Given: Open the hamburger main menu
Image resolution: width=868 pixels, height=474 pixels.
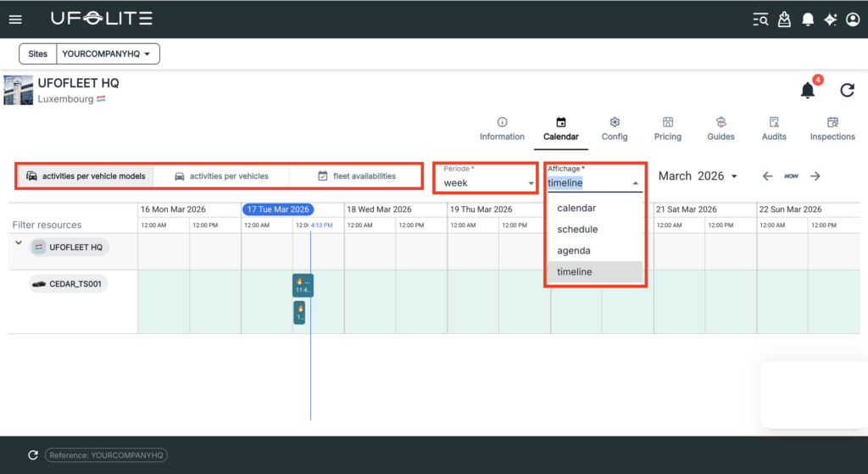Looking at the screenshot, I should 15,19.
